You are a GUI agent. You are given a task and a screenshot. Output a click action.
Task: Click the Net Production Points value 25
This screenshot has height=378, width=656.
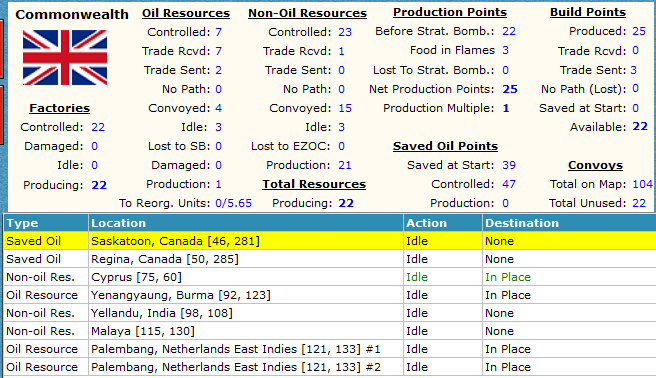(x=510, y=89)
